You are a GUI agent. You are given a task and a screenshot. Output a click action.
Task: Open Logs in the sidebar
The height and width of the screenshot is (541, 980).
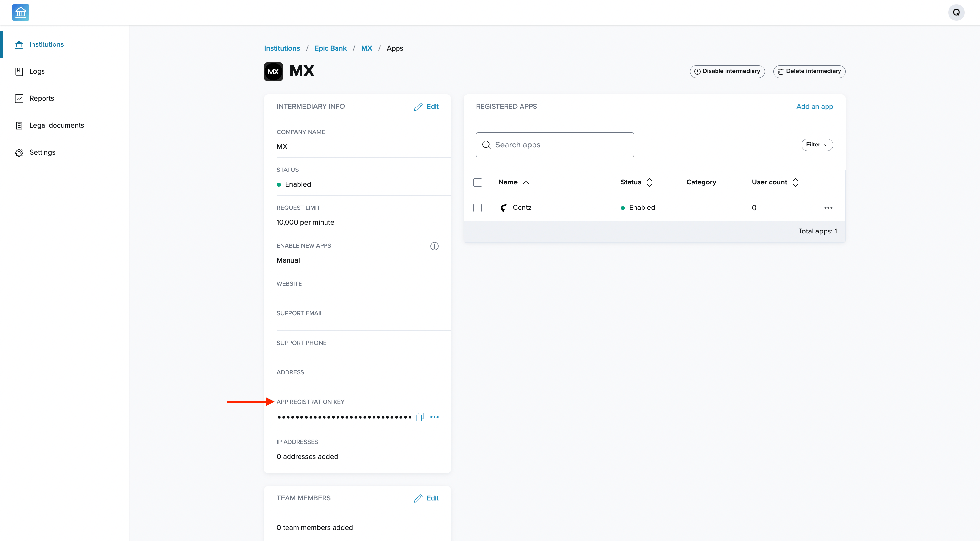[37, 71]
